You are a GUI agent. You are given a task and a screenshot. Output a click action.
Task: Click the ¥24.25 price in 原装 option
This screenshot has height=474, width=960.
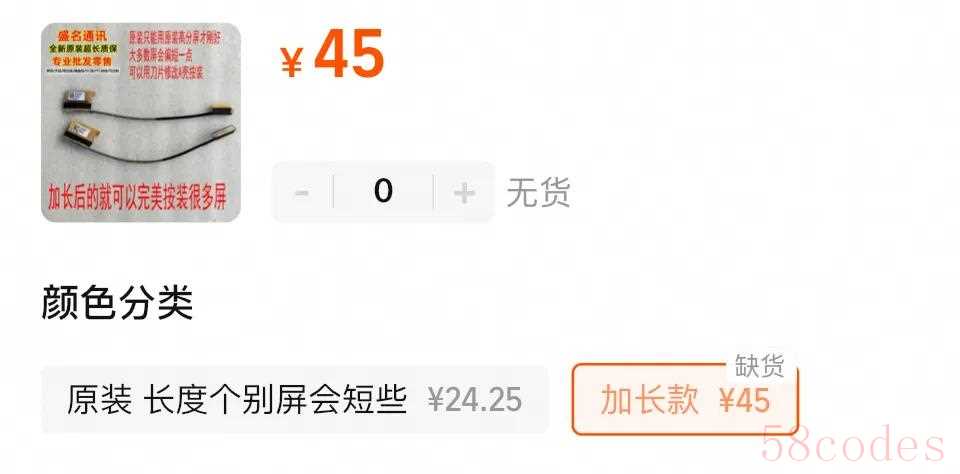(475, 401)
